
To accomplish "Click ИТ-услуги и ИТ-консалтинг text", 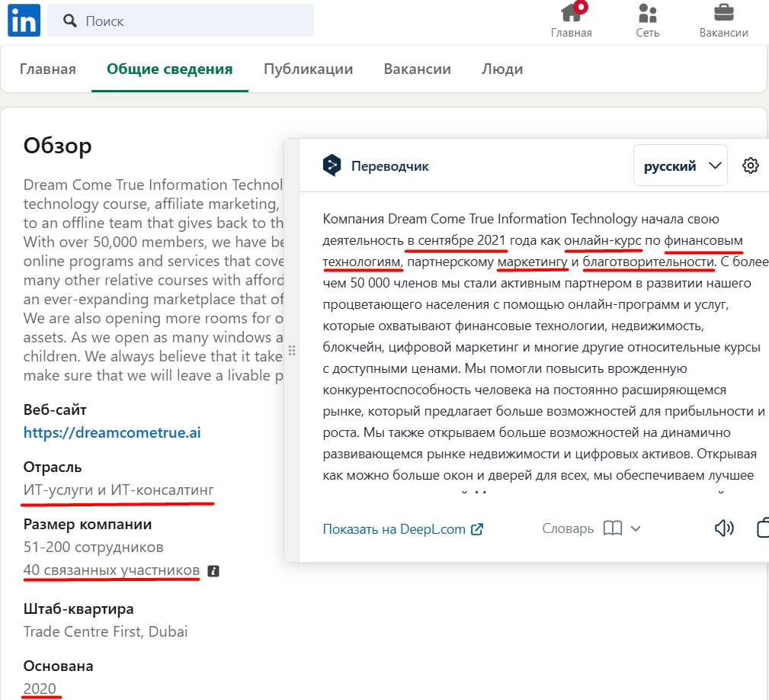I will click(119, 490).
